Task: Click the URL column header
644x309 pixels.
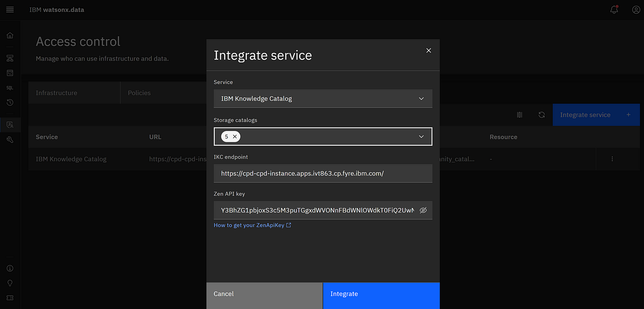Action: [155, 137]
